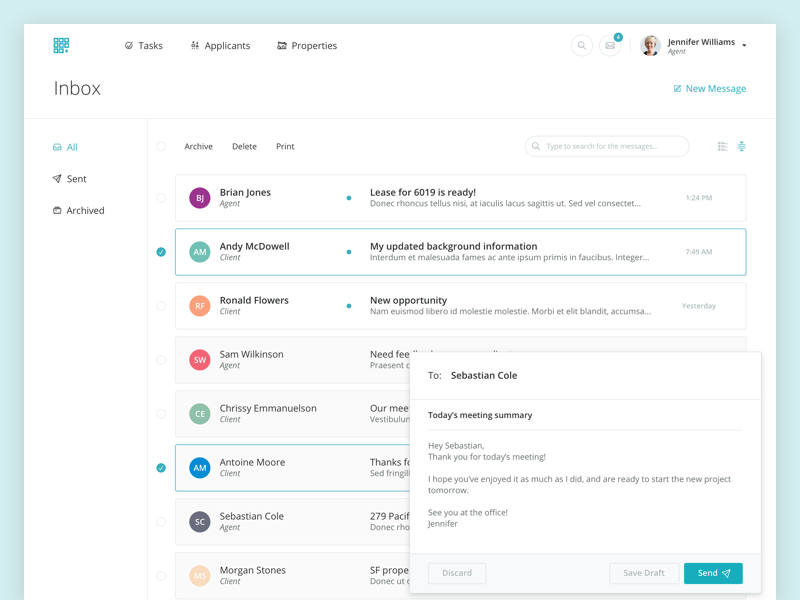
Task: Toggle the select-all messages checkbox
Action: (161, 147)
